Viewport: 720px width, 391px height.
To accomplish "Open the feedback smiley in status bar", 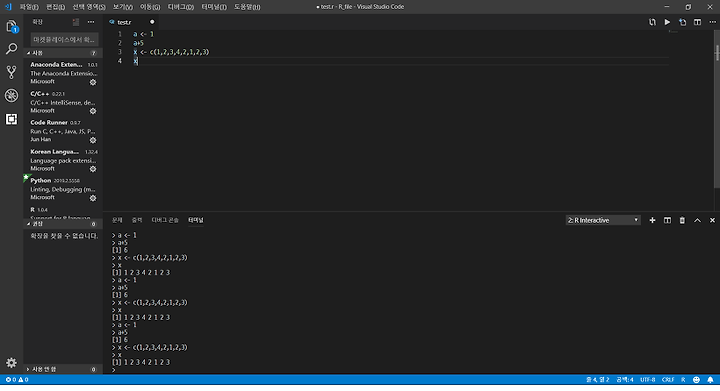I will 696,380.
